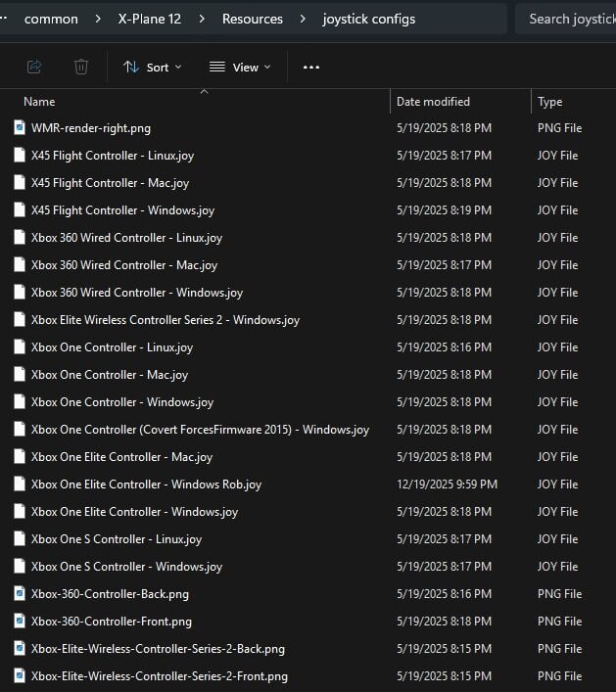616x692 pixels.
Task: Click the Covert ForcesFirmware 2015 file icon
Action: (20, 430)
